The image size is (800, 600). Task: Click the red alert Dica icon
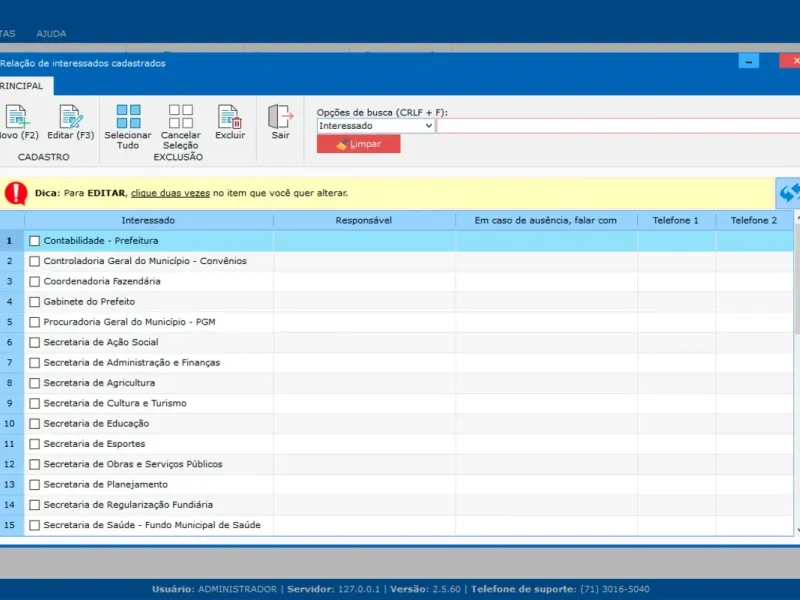click(x=16, y=193)
